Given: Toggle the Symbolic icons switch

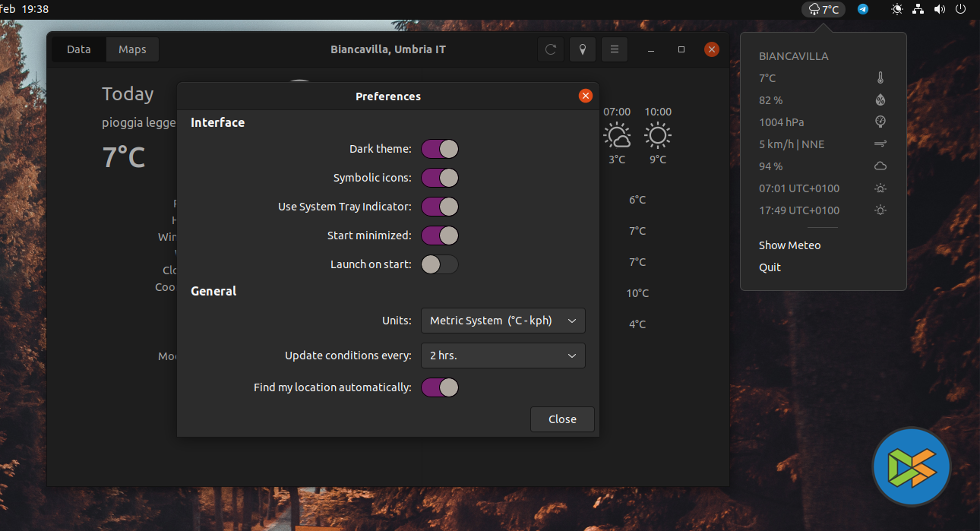Looking at the screenshot, I should 440,178.
